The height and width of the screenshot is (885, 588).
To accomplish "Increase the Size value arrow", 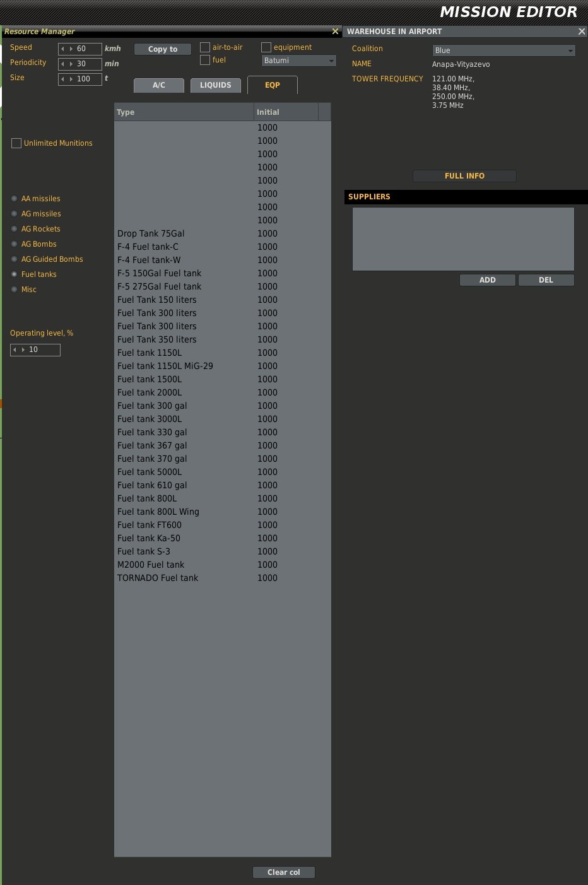I will coord(71,79).
